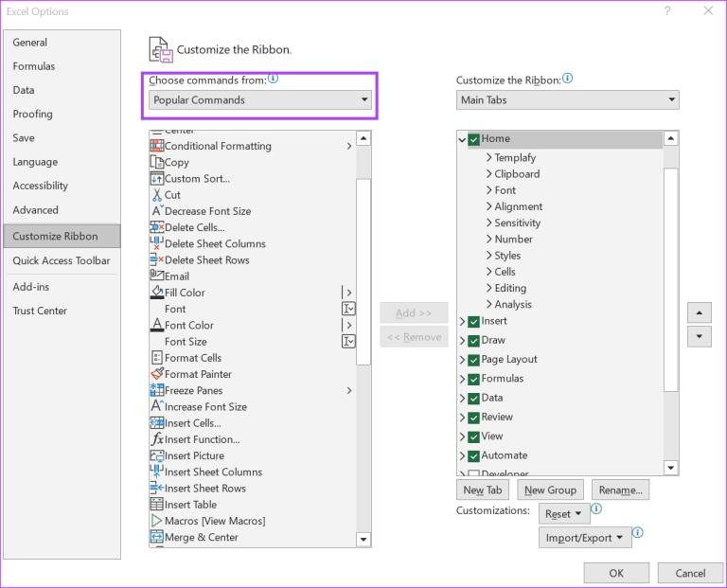The image size is (727, 588).
Task: Select the Fill Color bucket icon
Action: tap(157, 293)
